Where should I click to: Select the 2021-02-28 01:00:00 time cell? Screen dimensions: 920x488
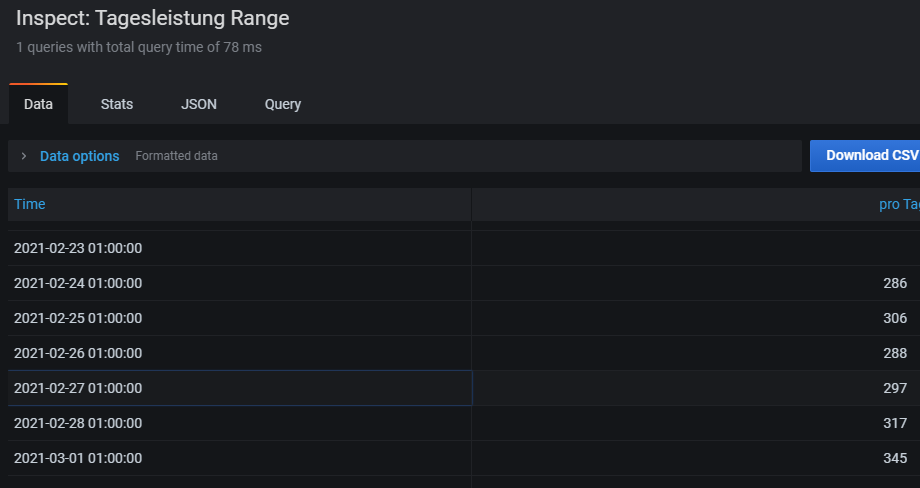tap(78, 423)
